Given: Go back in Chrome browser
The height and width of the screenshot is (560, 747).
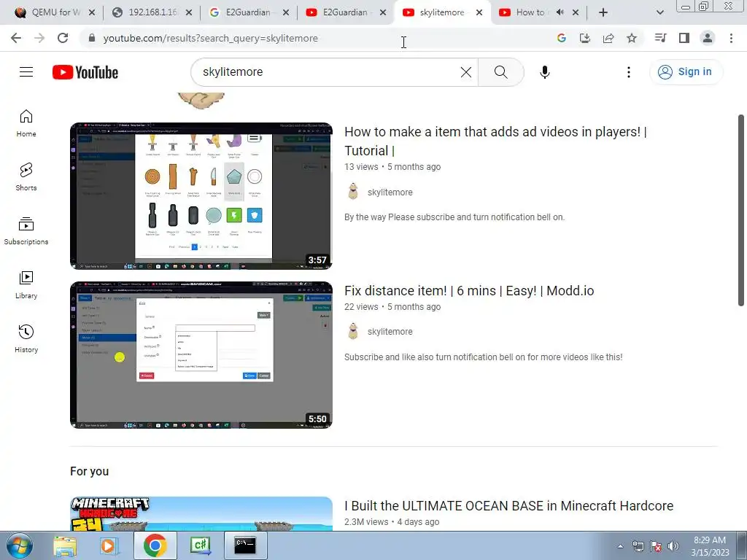Looking at the screenshot, I should click(x=16, y=38).
